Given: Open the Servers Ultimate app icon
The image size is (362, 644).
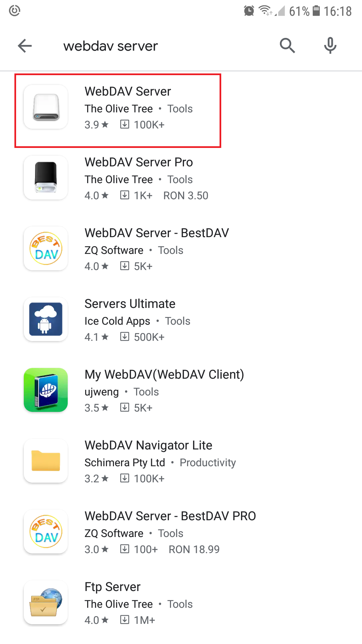Looking at the screenshot, I should click(45, 319).
